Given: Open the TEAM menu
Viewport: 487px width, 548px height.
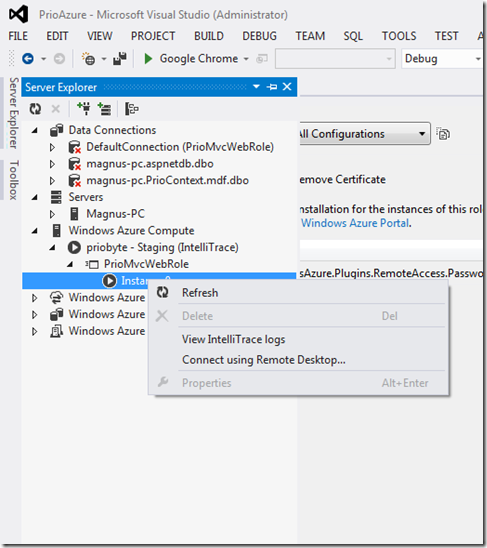Looking at the screenshot, I should [x=310, y=36].
